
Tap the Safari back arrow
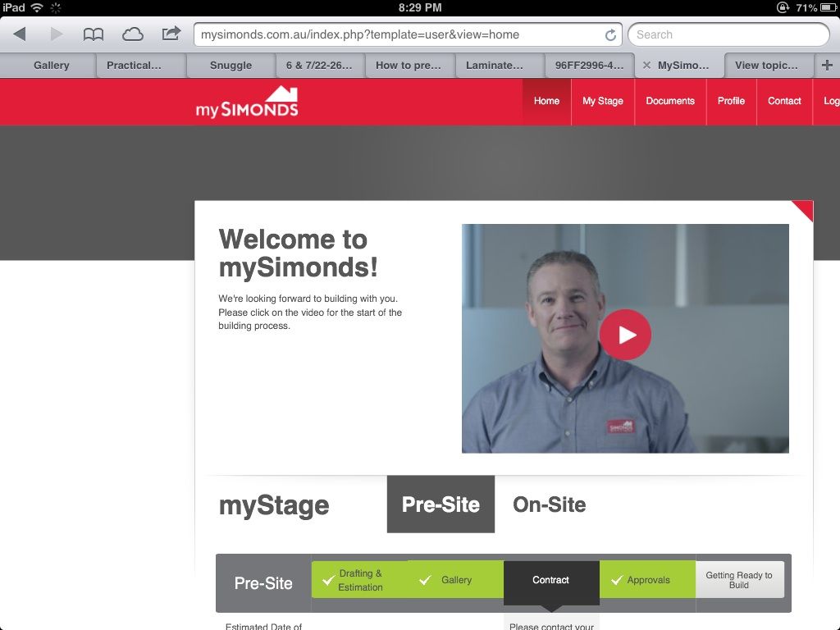coord(20,34)
